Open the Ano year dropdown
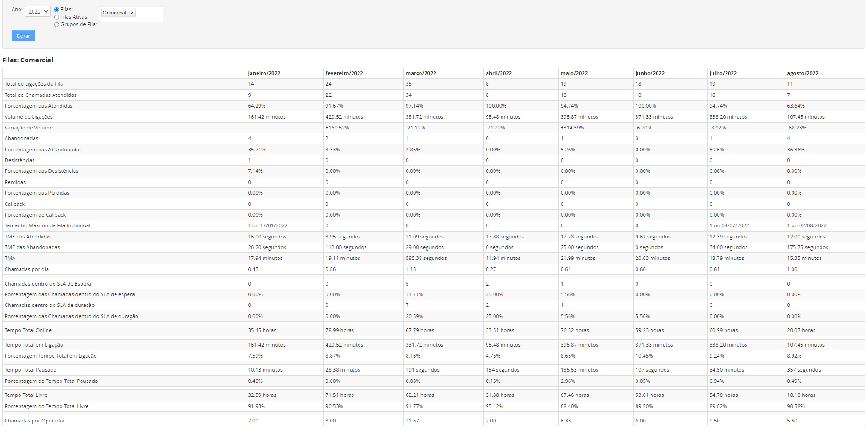 pyautogui.click(x=37, y=12)
